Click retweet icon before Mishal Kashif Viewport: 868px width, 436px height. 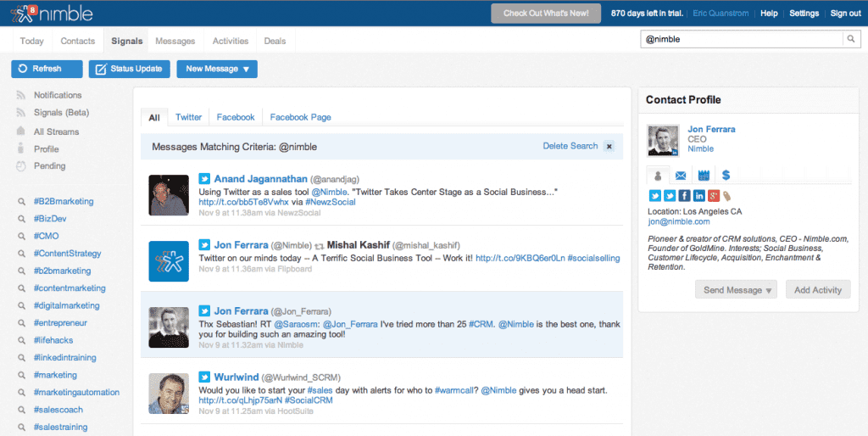pyautogui.click(x=320, y=245)
